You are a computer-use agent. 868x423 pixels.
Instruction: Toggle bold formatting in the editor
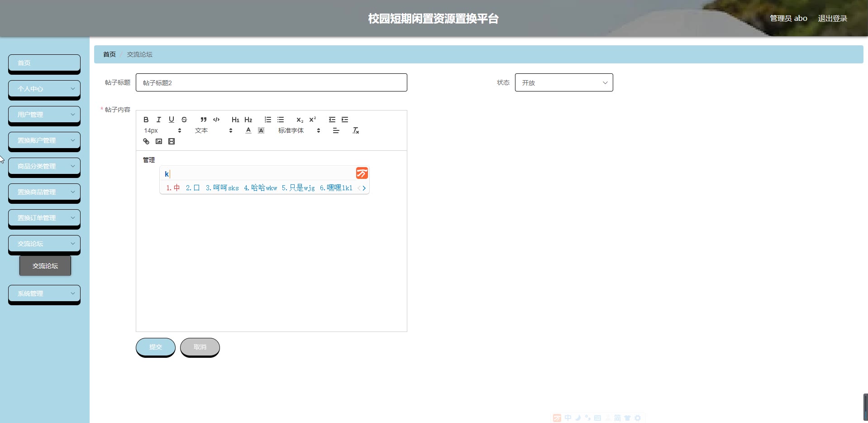pyautogui.click(x=146, y=120)
